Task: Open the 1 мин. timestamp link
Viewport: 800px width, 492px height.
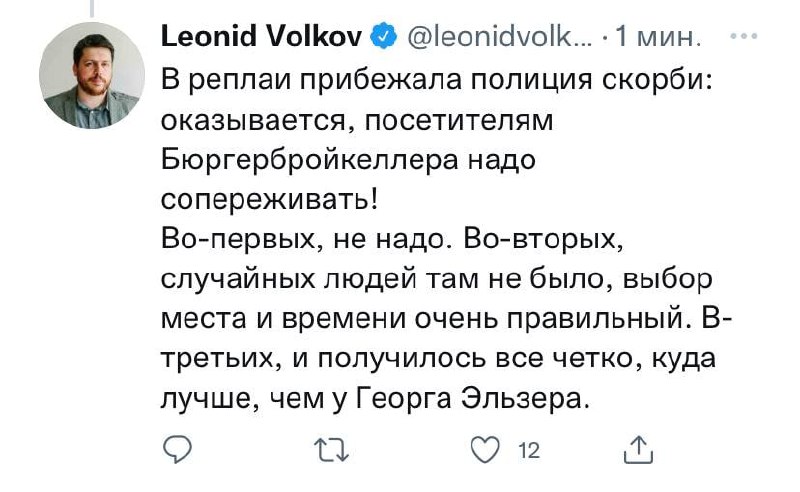Action: point(658,36)
